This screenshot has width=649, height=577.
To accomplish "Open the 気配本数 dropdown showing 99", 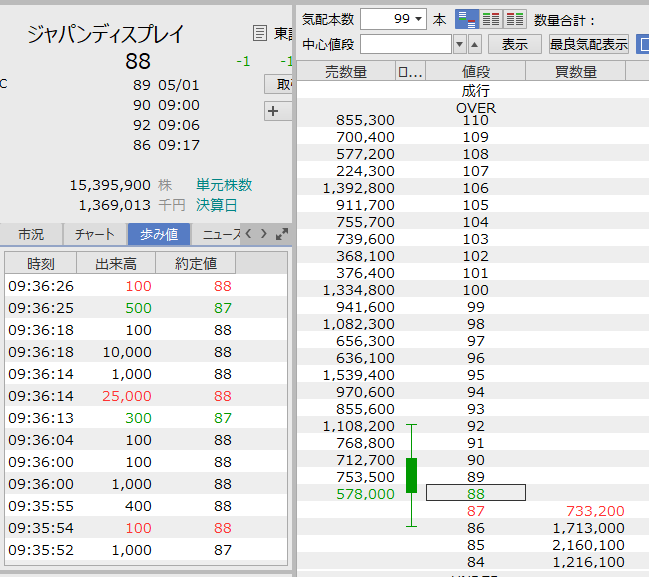I will coord(393,19).
